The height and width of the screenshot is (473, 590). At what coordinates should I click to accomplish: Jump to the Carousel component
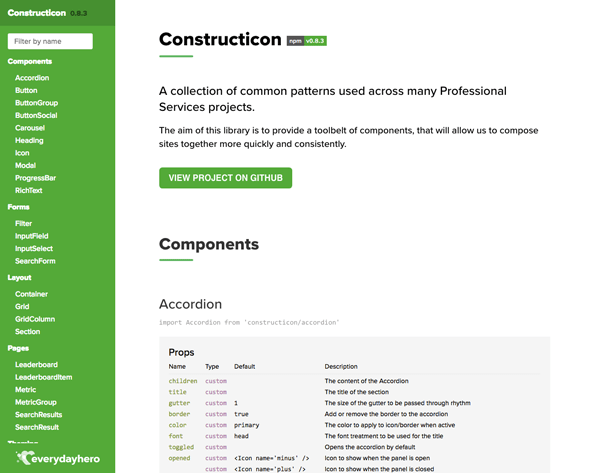(30, 128)
